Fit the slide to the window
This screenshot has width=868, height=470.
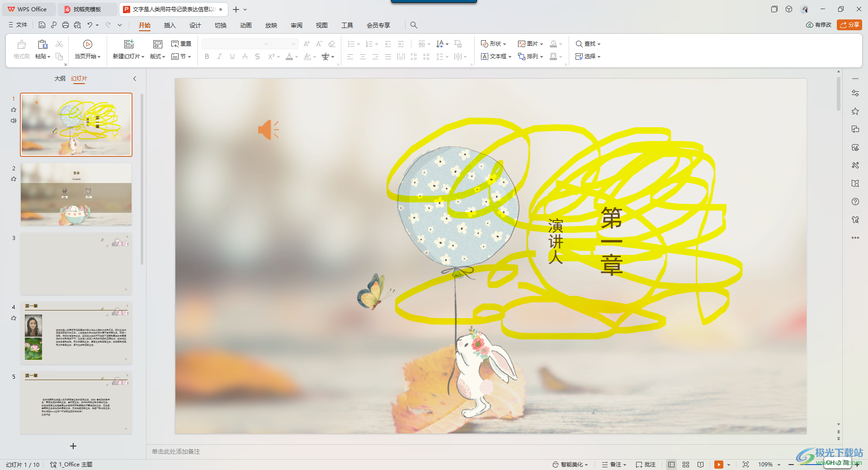point(746,465)
